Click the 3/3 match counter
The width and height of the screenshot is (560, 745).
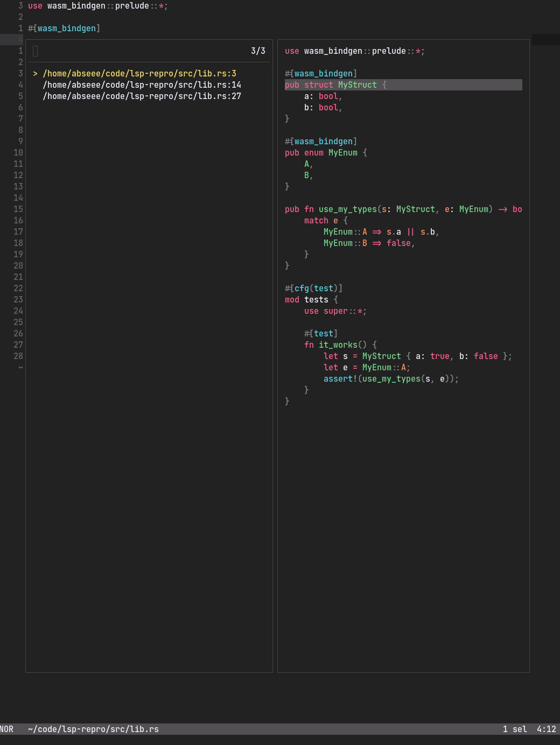(258, 51)
